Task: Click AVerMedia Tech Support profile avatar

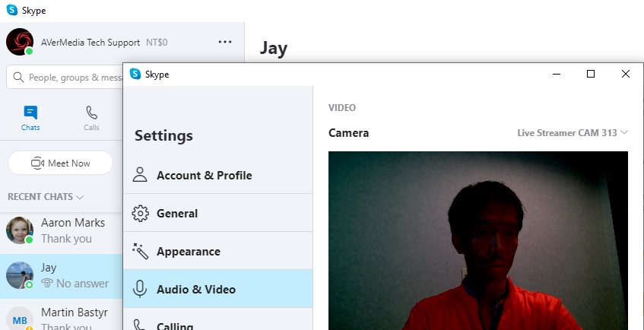Action: pyautogui.click(x=20, y=42)
